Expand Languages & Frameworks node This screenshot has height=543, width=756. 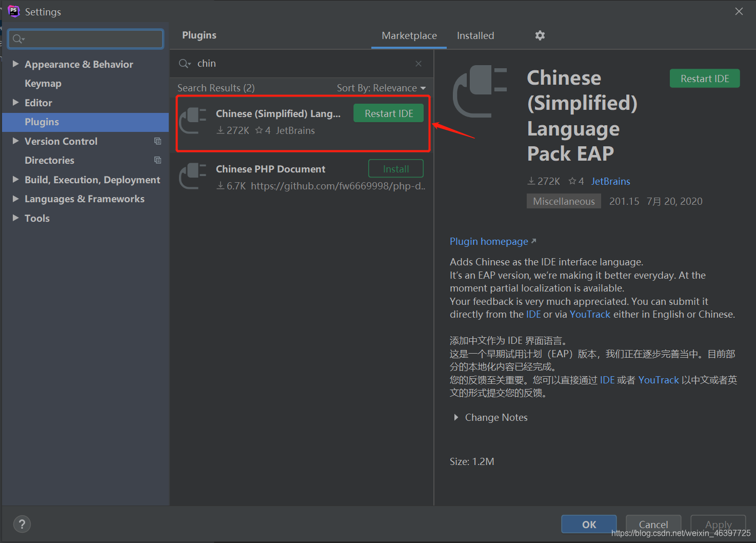(x=15, y=198)
